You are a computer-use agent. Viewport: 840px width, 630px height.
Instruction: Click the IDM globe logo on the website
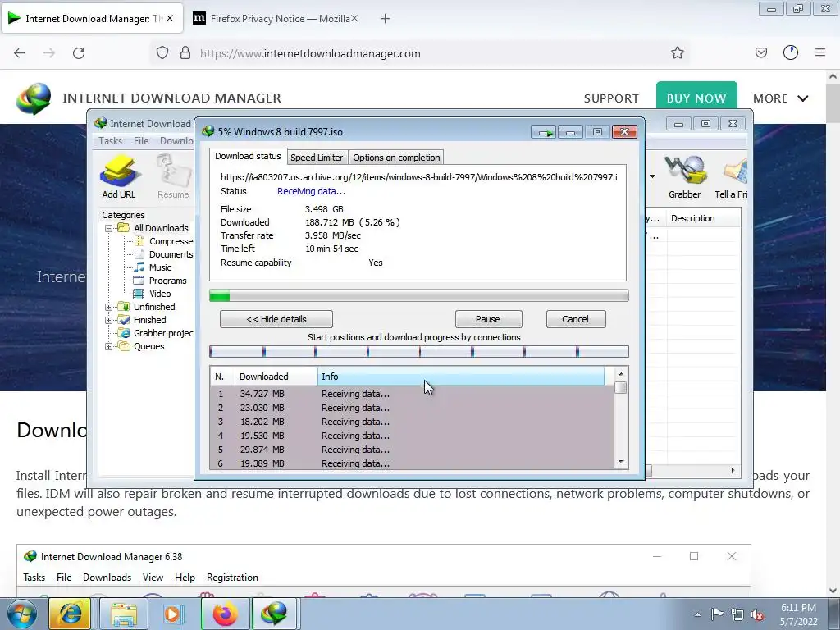coord(34,98)
